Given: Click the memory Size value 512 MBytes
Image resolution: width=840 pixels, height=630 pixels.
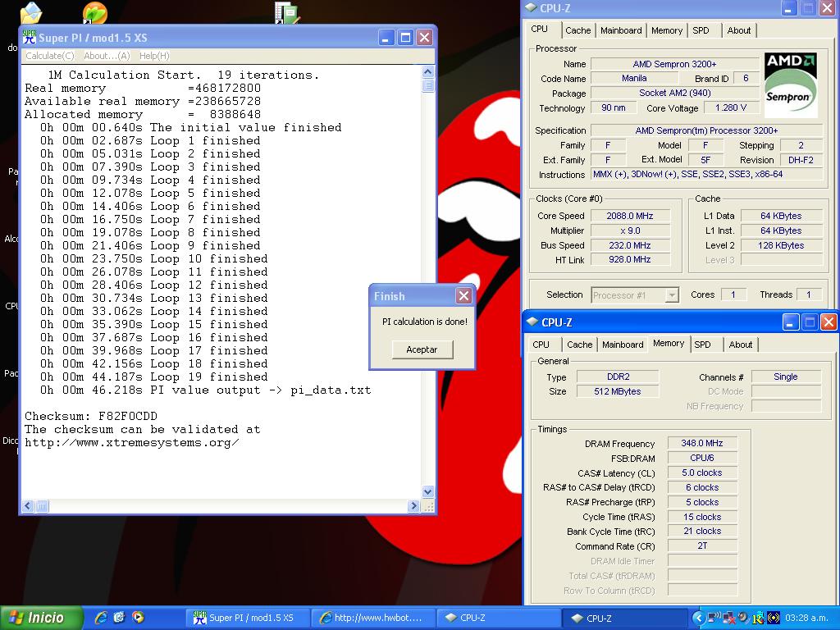Looking at the screenshot, I should pos(618,391).
